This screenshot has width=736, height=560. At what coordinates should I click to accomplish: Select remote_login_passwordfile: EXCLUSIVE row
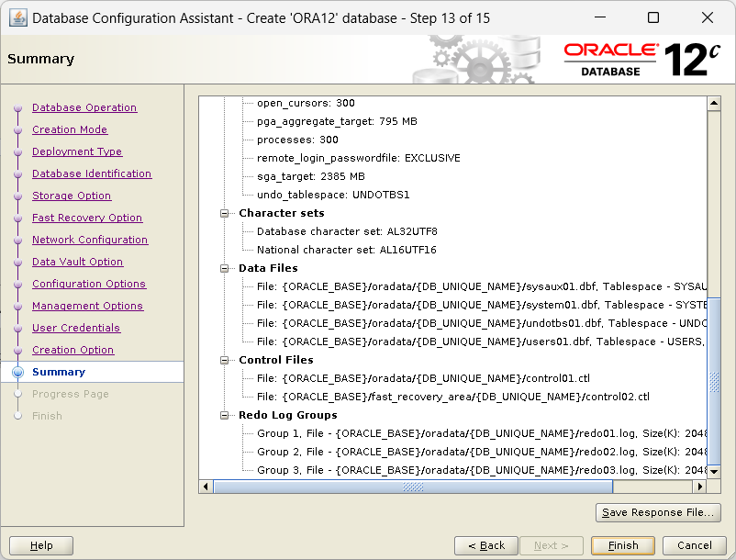359,158
